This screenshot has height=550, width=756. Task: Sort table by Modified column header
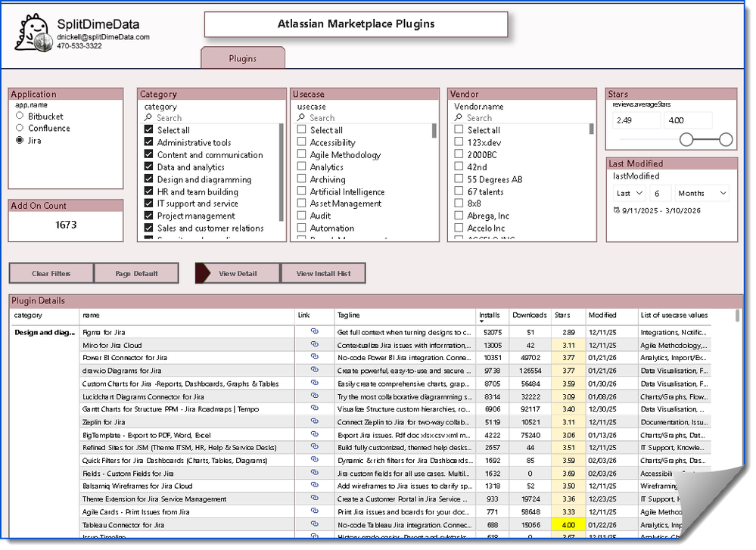pos(602,315)
